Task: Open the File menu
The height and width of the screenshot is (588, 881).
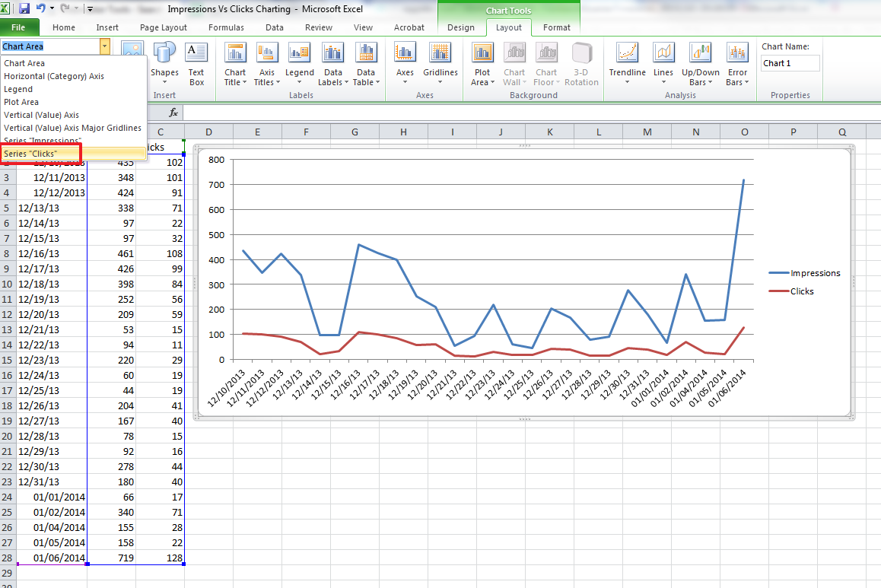Action: point(19,27)
